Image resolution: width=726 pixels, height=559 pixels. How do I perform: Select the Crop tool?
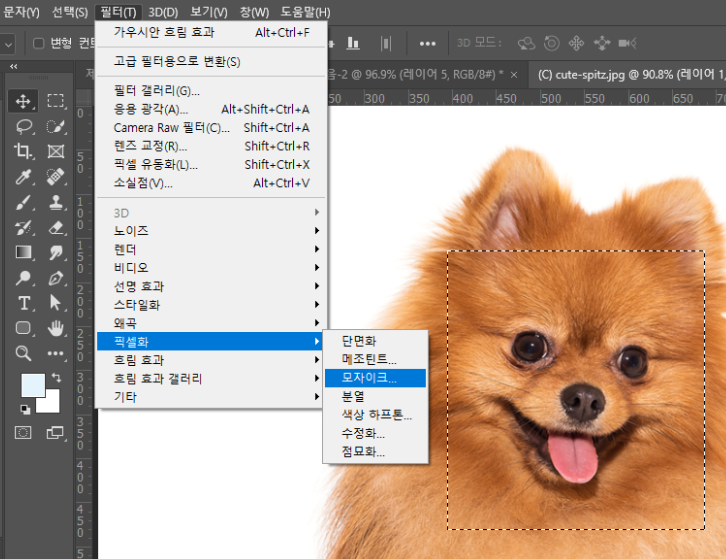pos(23,151)
